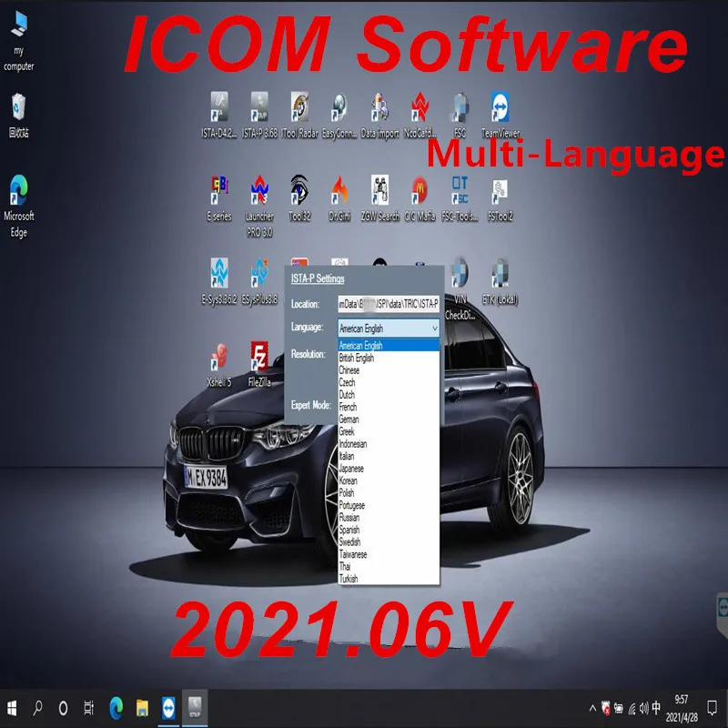Pick Spanish in the language list

tap(389, 530)
